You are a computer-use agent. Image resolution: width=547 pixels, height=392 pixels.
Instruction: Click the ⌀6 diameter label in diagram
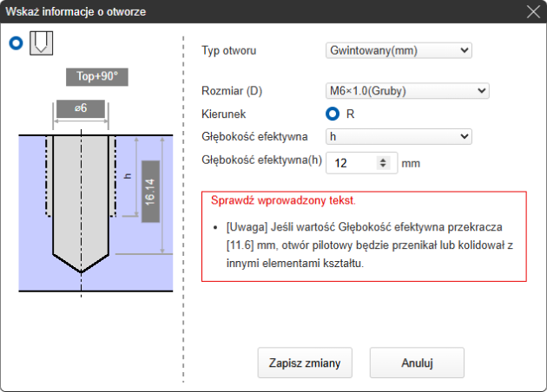click(x=80, y=110)
